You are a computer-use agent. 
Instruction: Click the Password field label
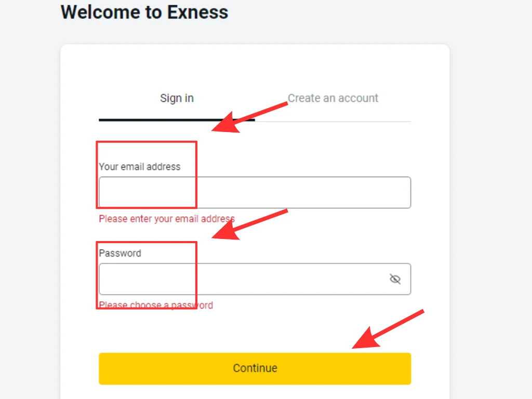pyautogui.click(x=120, y=253)
